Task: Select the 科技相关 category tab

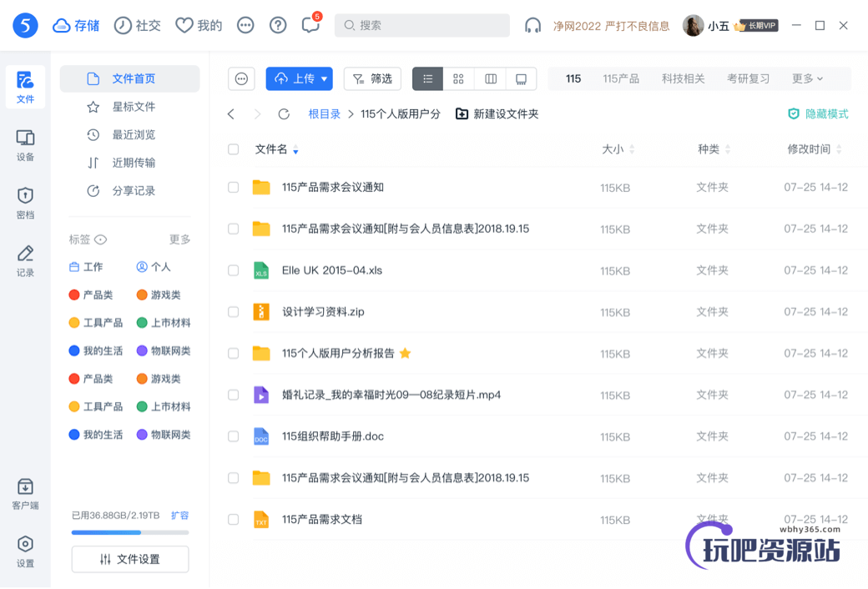Action: pyautogui.click(x=683, y=78)
